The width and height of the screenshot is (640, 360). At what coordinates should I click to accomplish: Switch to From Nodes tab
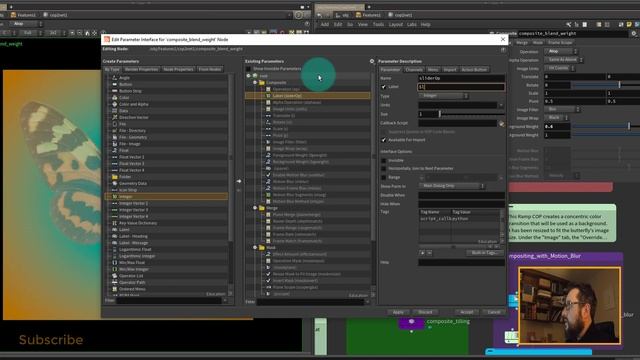210,69
